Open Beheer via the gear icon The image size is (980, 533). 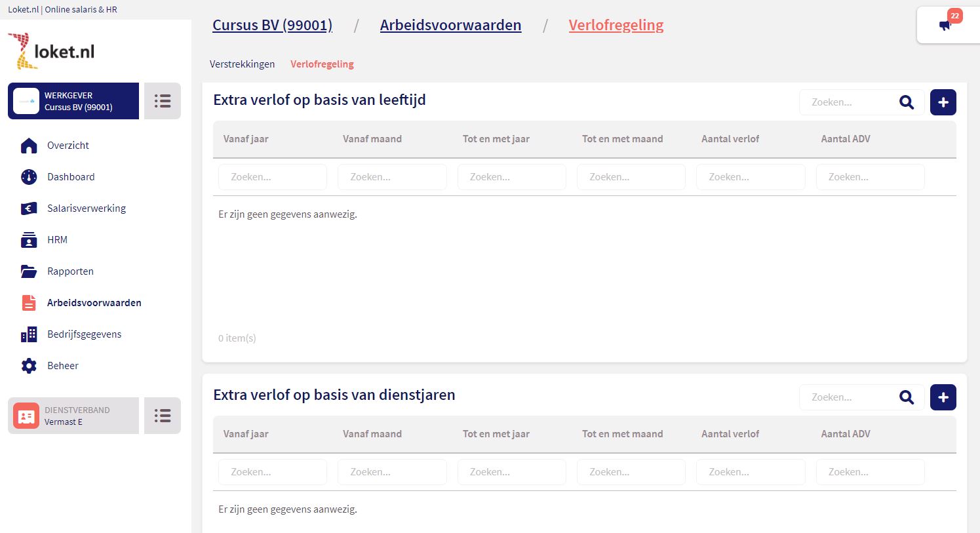(x=29, y=366)
